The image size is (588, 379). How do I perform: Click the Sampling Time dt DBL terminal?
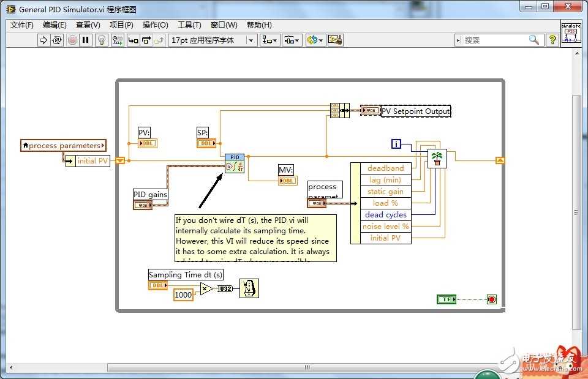pos(158,285)
